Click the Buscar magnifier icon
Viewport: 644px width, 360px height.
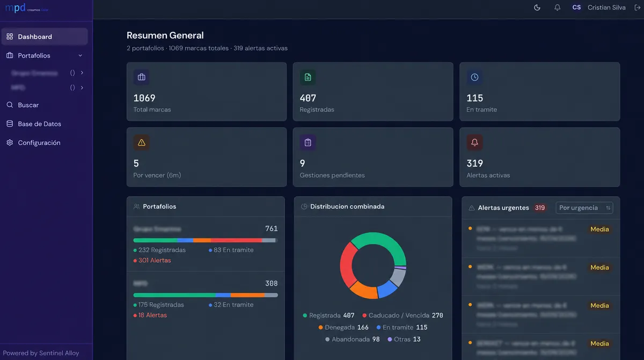[10, 105]
